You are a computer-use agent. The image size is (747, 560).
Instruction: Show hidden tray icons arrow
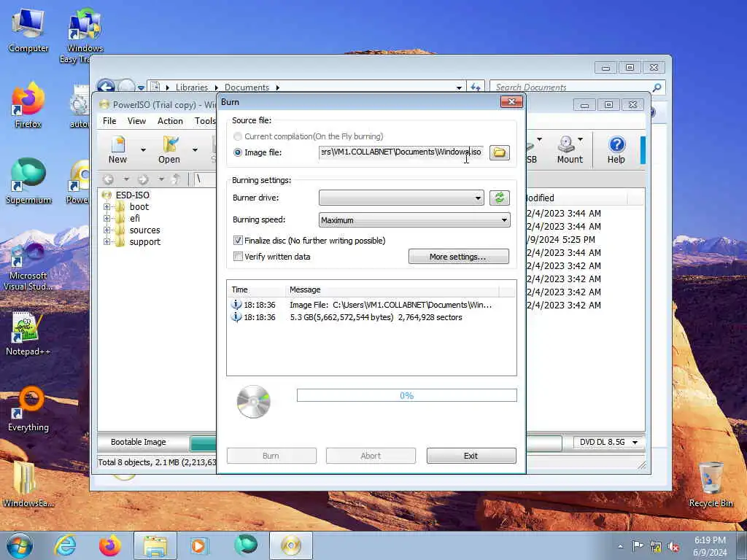coord(620,547)
